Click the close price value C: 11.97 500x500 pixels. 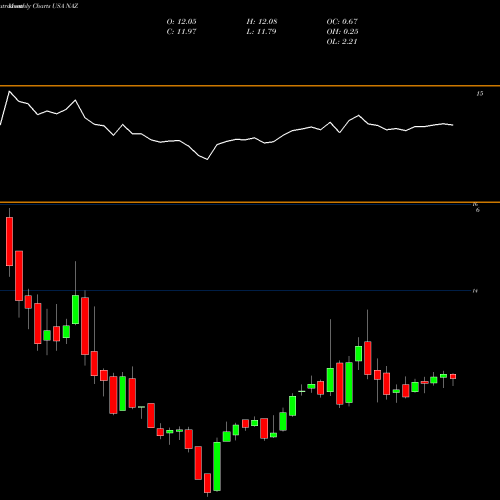(181, 32)
